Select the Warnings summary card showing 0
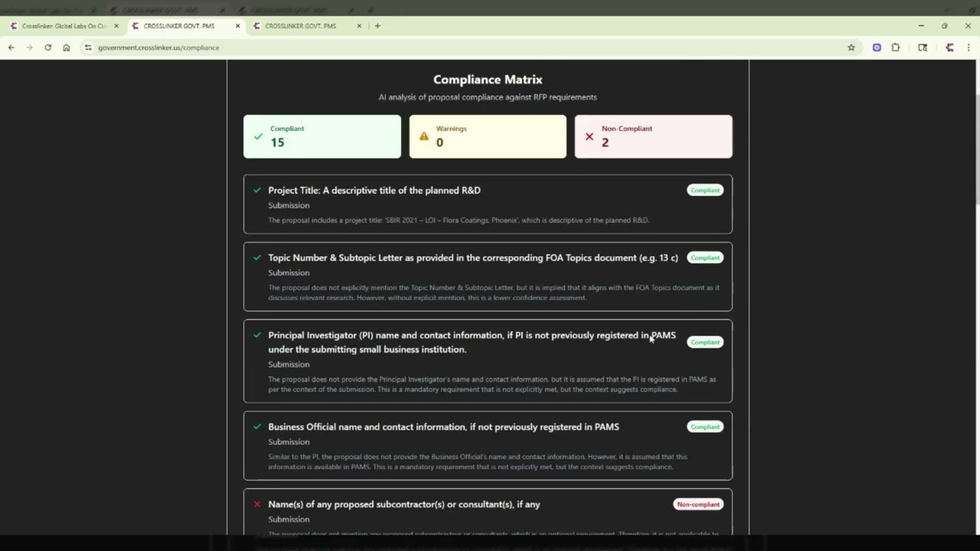This screenshot has height=551, width=980. pyautogui.click(x=488, y=136)
